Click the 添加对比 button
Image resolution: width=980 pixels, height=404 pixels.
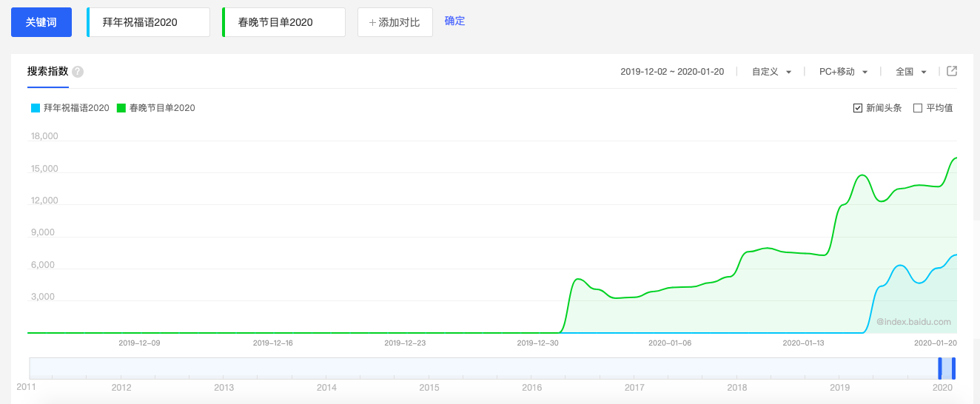pos(395,22)
